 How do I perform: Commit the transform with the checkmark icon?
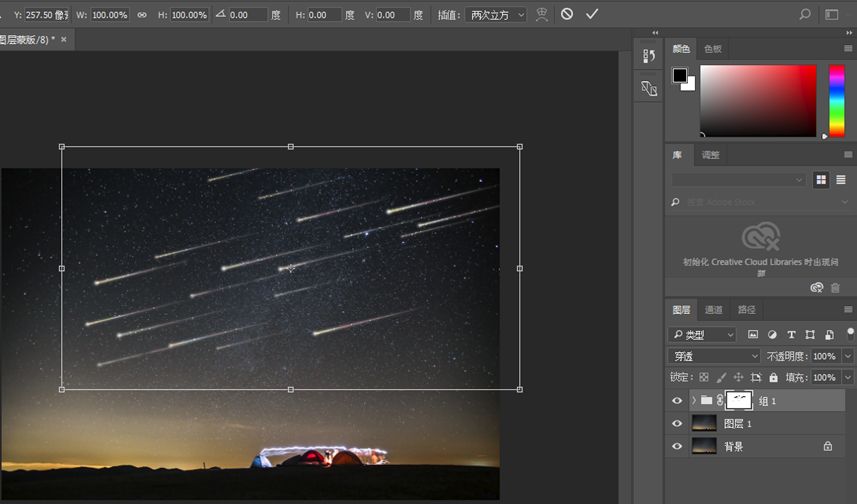point(592,14)
